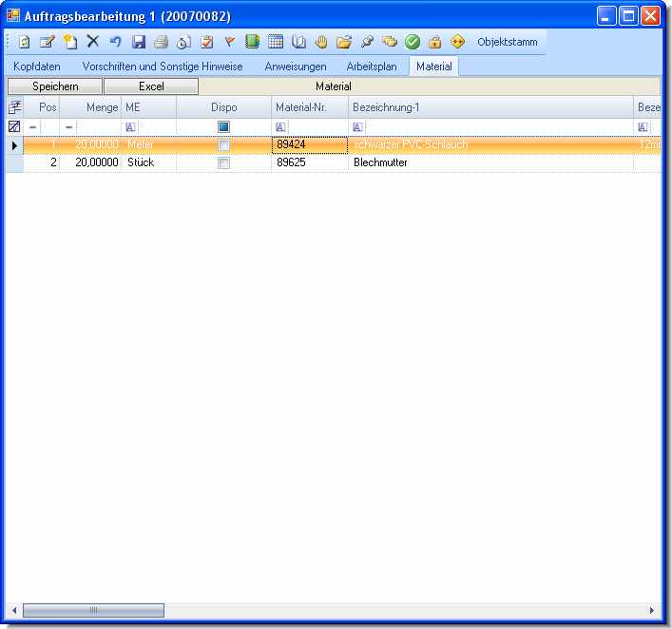This screenshot has height=629, width=672.
Task: Click the clear-filter icon in filter row
Action: [14, 126]
